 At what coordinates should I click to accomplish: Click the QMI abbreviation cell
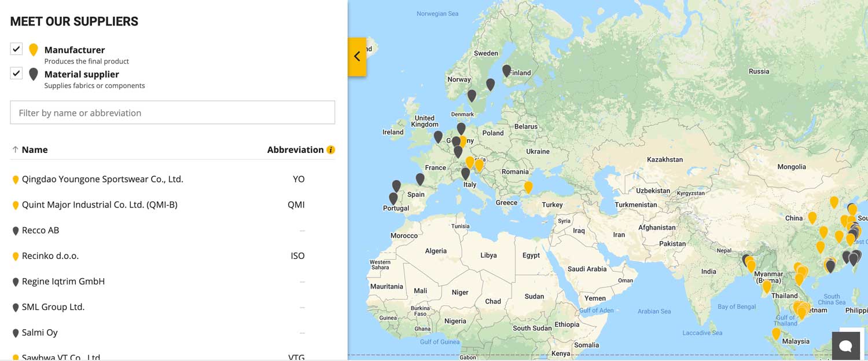[x=296, y=205]
